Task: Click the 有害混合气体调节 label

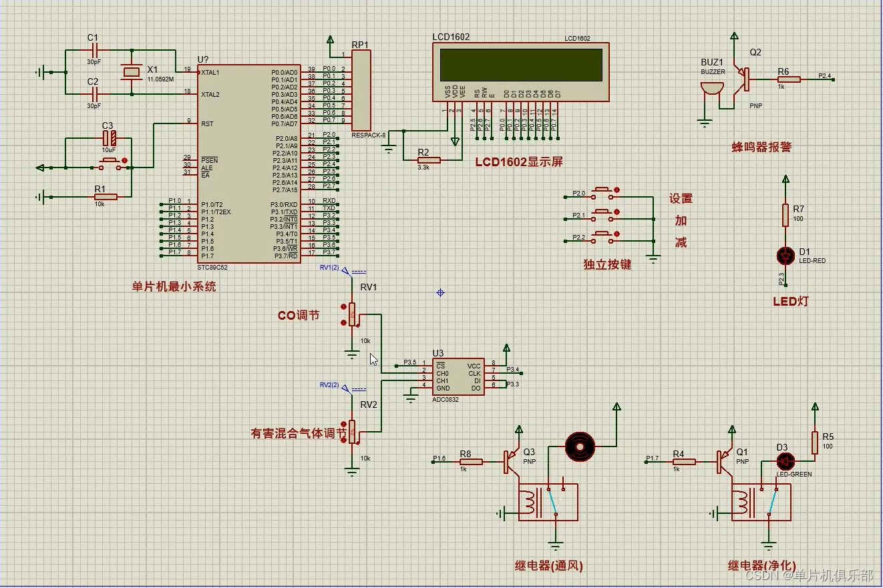Action: tap(299, 434)
